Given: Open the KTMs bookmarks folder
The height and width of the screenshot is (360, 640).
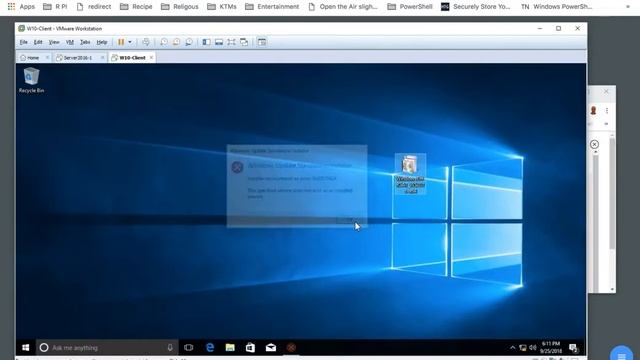Looking at the screenshot, I should 222,7.
